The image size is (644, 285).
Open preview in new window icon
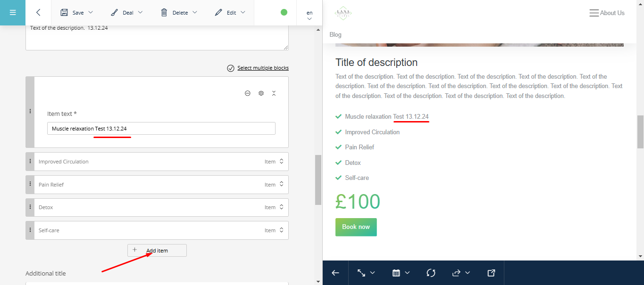click(491, 273)
